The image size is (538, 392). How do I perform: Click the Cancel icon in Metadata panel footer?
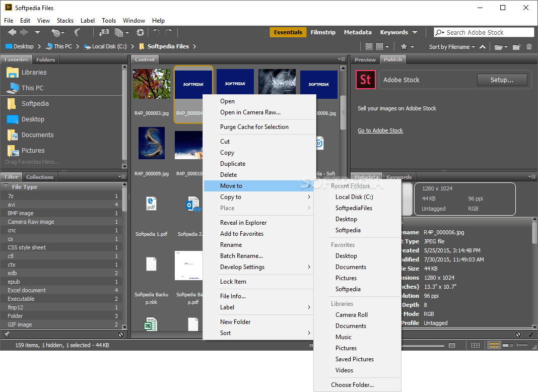pos(518,335)
